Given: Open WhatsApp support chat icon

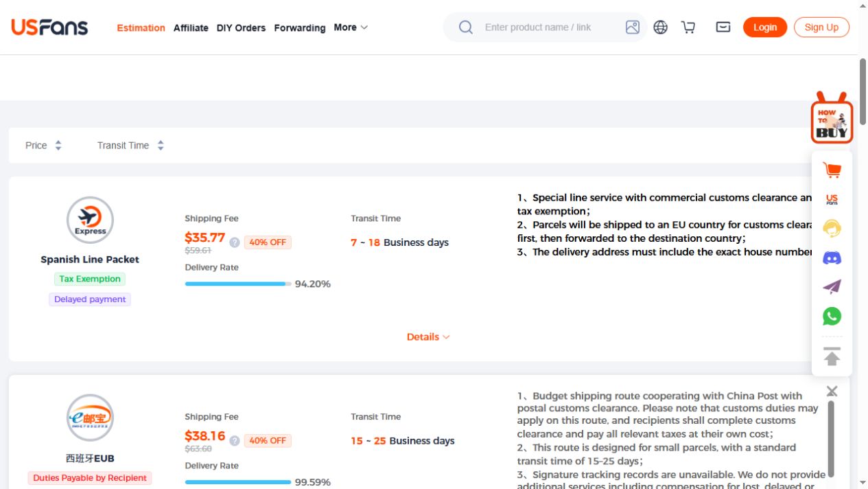Looking at the screenshot, I should point(832,316).
